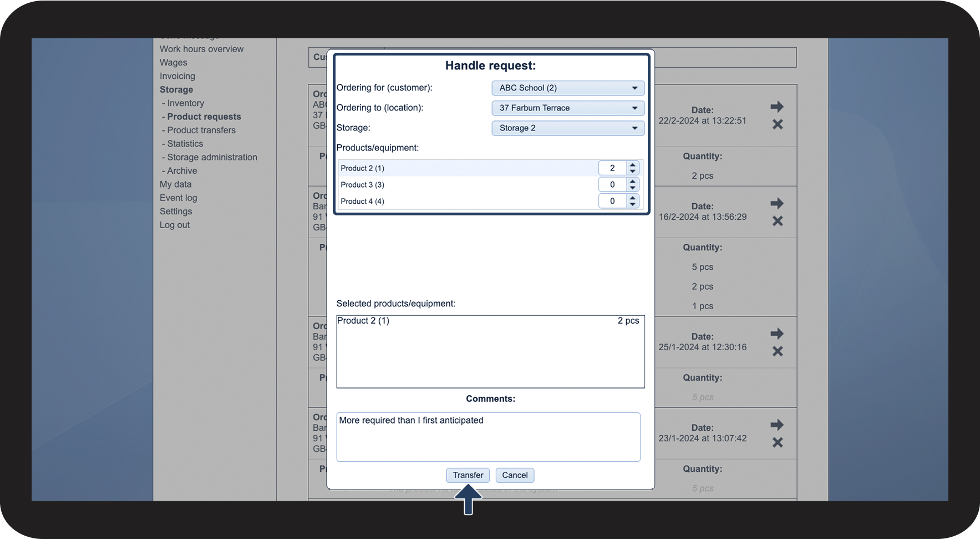Open Settings in sidebar
Viewport: 980px width, 539px height.
click(x=176, y=211)
